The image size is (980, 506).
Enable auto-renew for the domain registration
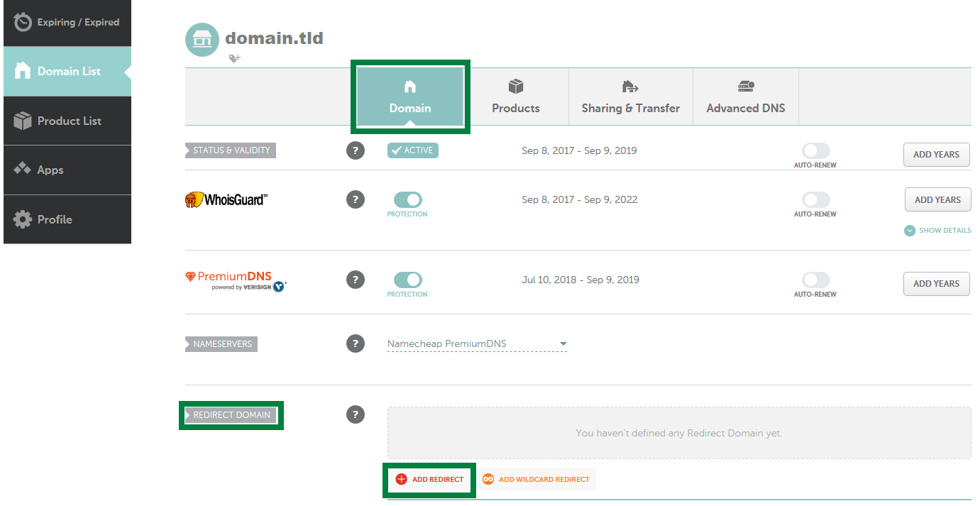tap(815, 151)
